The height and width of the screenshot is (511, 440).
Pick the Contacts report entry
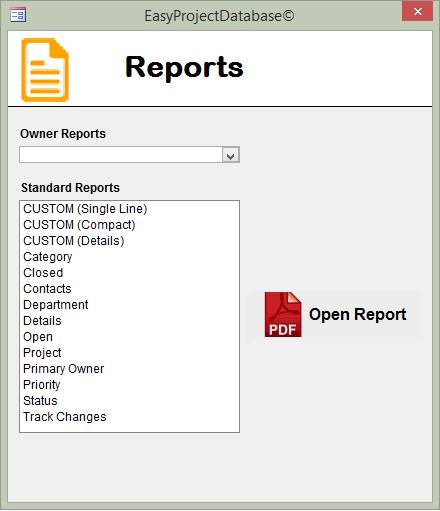(x=129, y=289)
